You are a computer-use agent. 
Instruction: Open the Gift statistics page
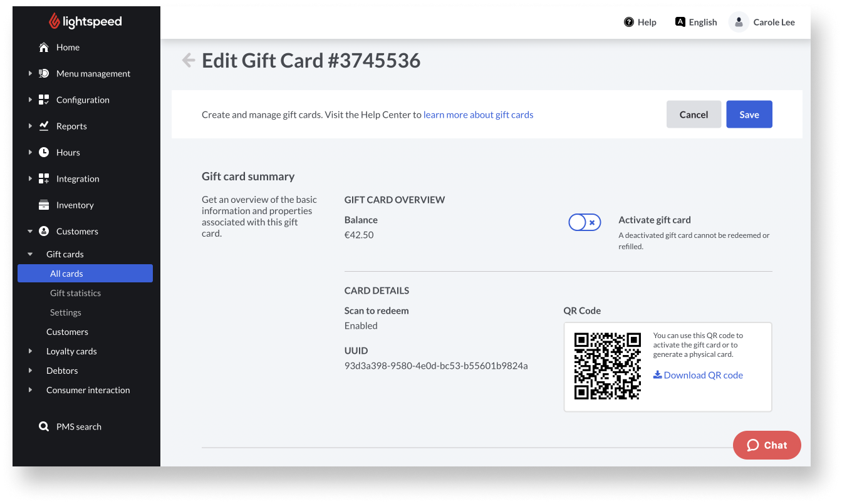75,293
